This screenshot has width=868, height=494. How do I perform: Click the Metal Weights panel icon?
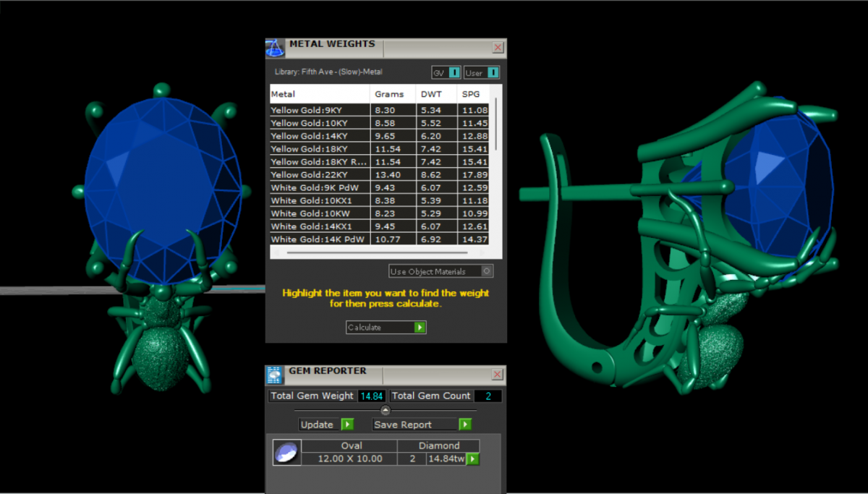[x=275, y=48]
